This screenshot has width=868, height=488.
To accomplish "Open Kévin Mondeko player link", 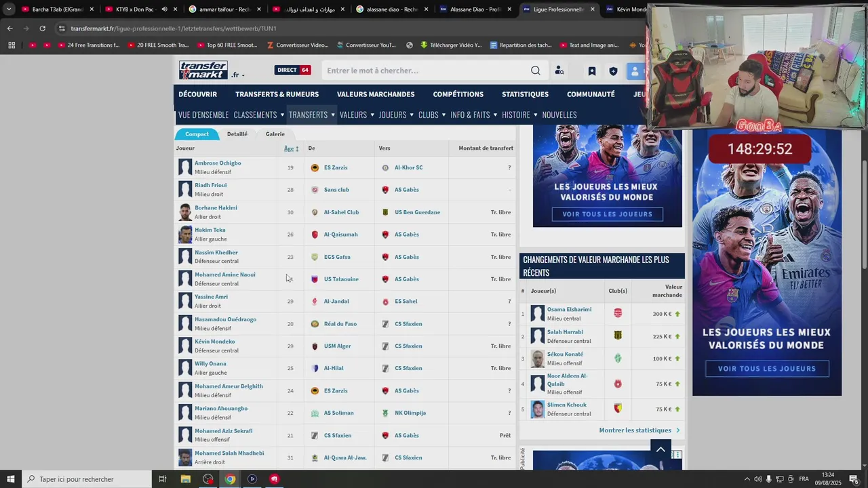I will [215, 342].
